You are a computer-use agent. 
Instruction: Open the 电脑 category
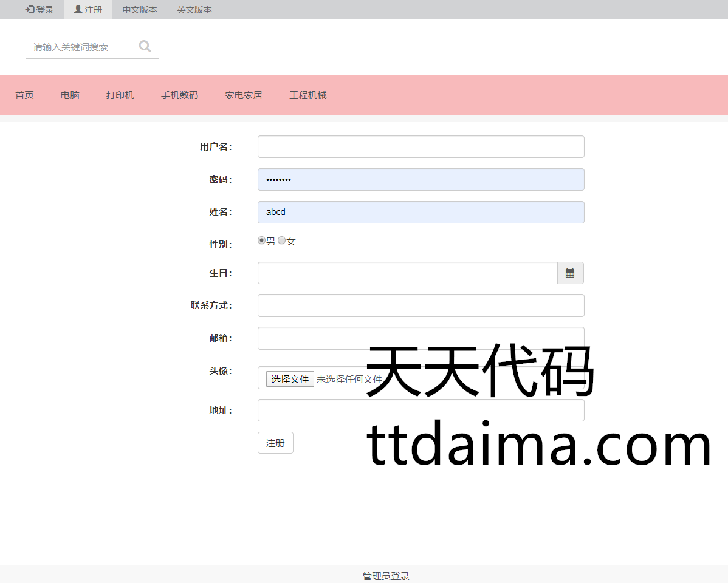[x=70, y=95]
